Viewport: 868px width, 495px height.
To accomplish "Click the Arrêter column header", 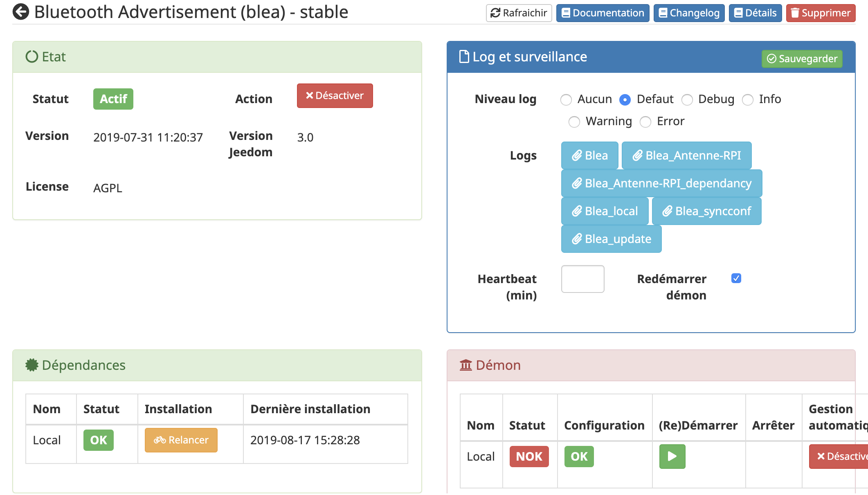I will pos(773,425).
